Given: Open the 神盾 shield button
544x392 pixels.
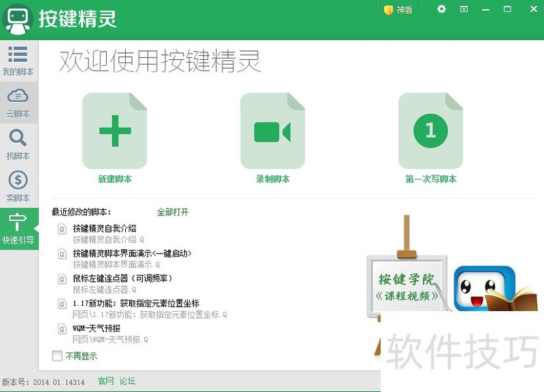Looking at the screenshot, I should [398, 10].
